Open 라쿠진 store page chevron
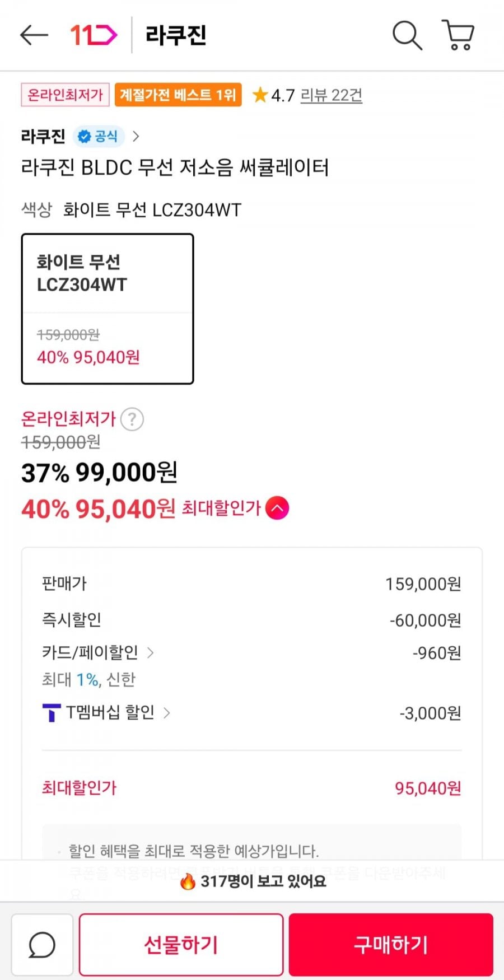Image resolution: width=504 pixels, height=980 pixels. point(136,136)
